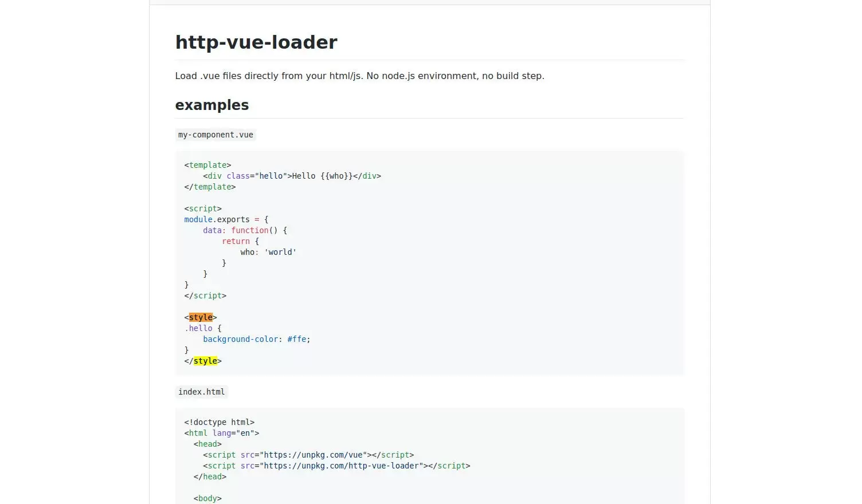Click the "who: 'world'" code line
The height and width of the screenshot is (504, 862).
pyautogui.click(x=268, y=252)
